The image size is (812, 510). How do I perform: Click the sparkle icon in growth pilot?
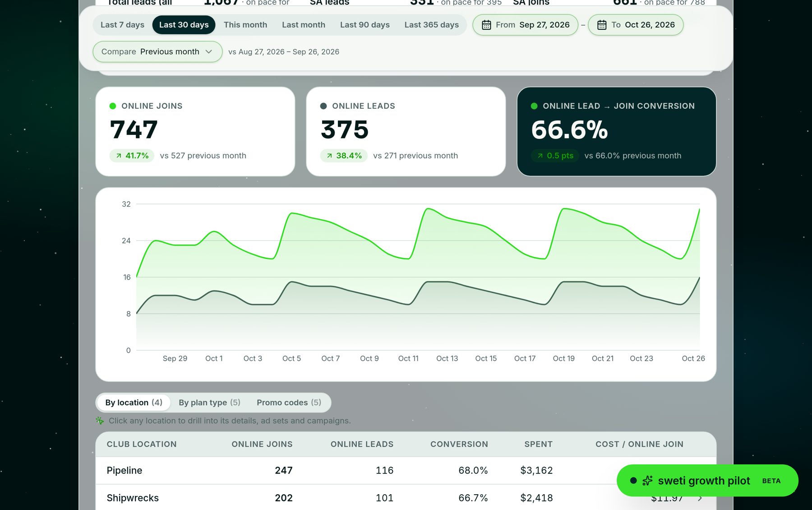pyautogui.click(x=647, y=481)
